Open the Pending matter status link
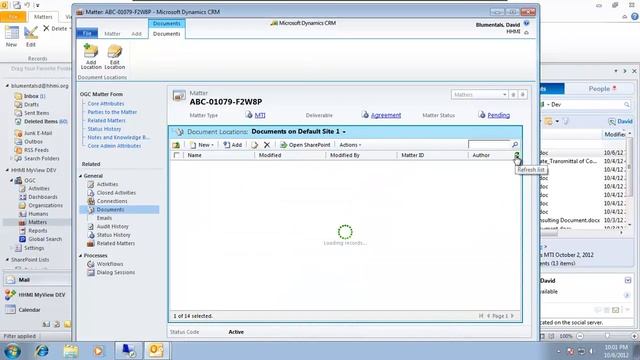The width and height of the screenshot is (640, 360). click(x=498, y=116)
